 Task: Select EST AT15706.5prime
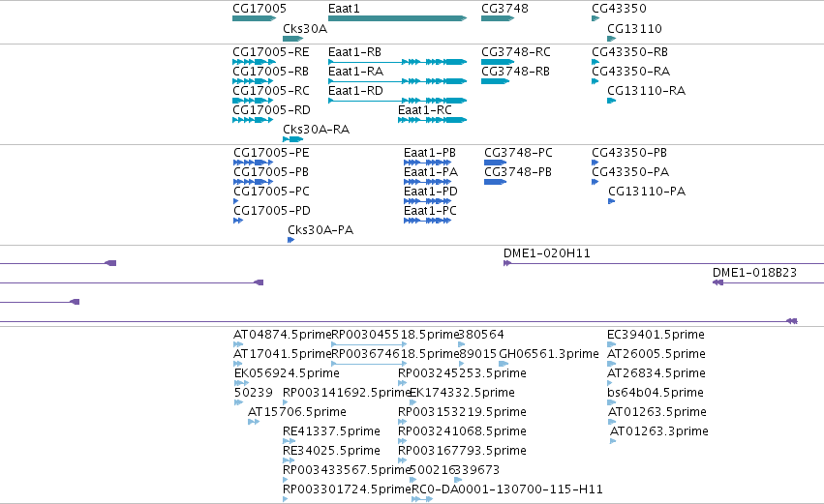(x=297, y=413)
